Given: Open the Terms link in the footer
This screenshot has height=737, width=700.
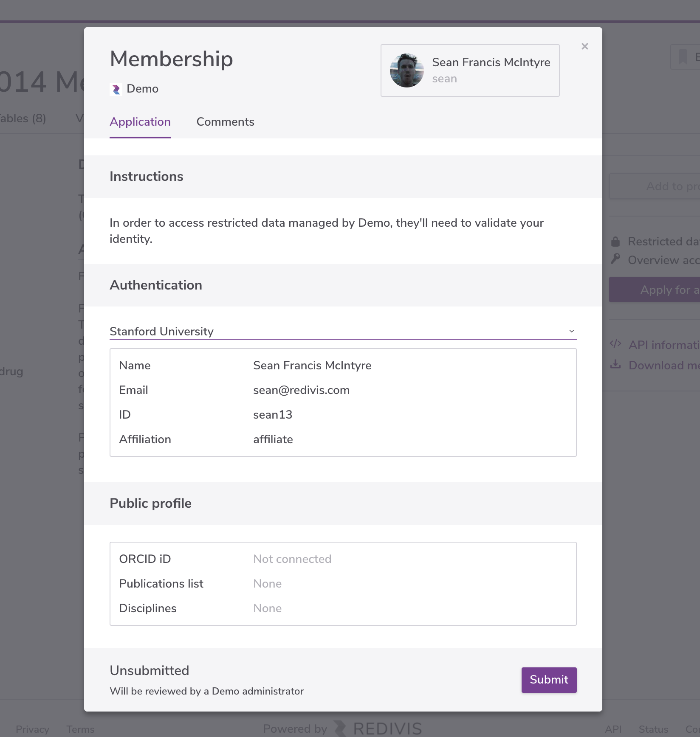Looking at the screenshot, I should click(80, 729).
